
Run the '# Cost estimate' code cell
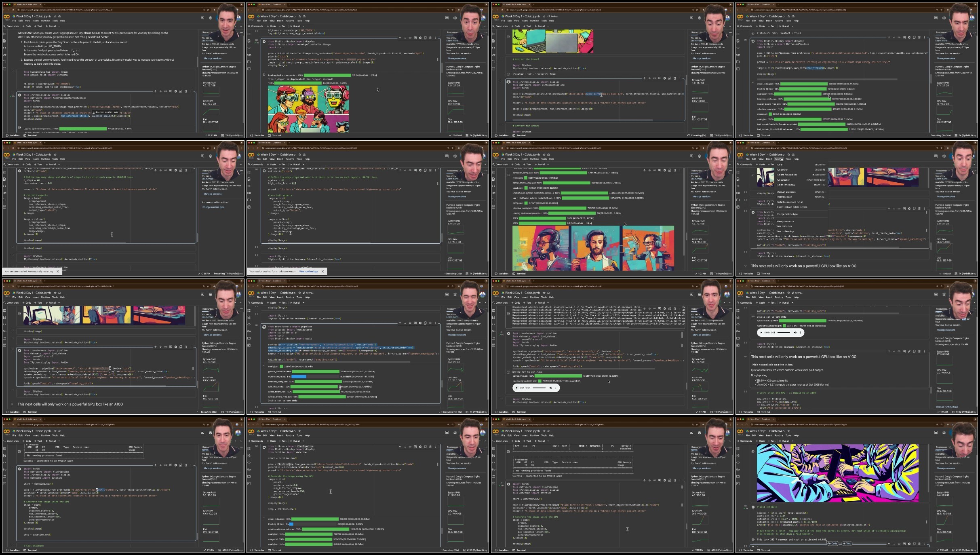point(753,507)
